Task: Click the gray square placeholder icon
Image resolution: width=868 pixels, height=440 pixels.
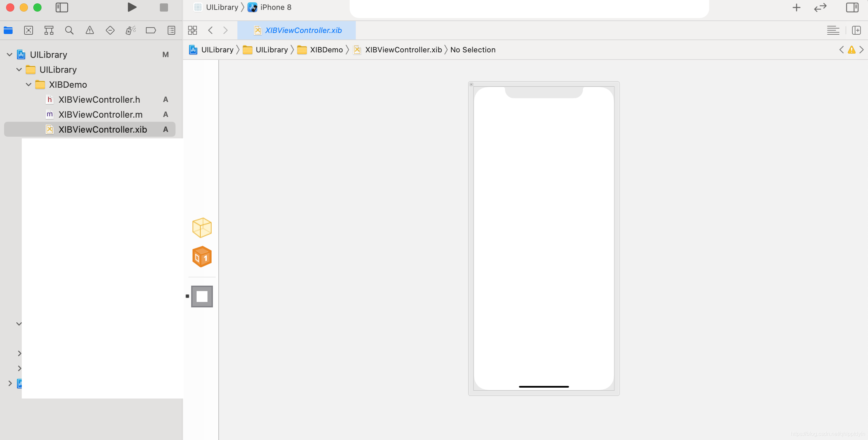Action: coord(202,296)
